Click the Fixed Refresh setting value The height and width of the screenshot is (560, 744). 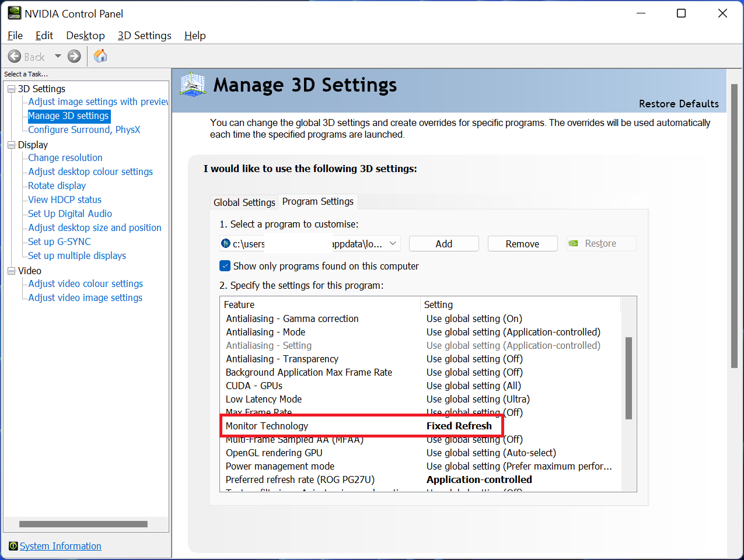tap(459, 426)
